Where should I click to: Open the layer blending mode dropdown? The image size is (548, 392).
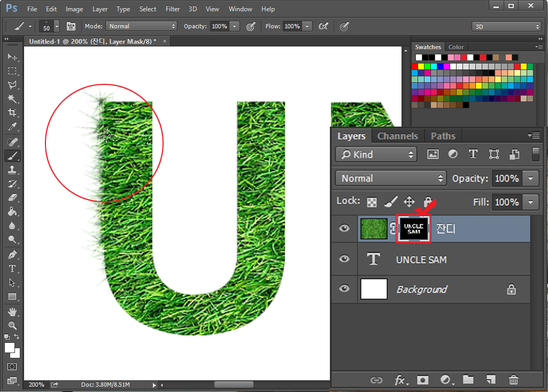coord(391,178)
